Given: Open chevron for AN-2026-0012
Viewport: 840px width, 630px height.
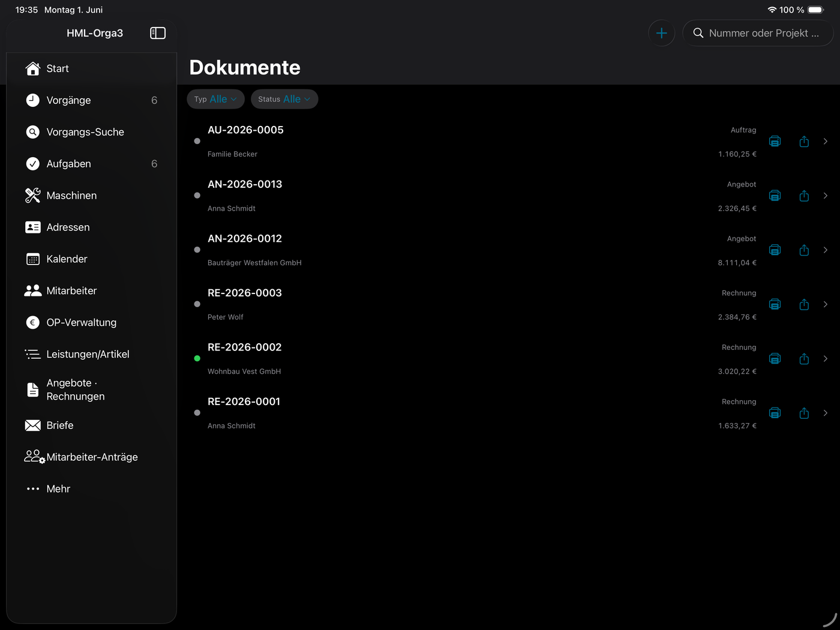Looking at the screenshot, I should click(x=826, y=250).
